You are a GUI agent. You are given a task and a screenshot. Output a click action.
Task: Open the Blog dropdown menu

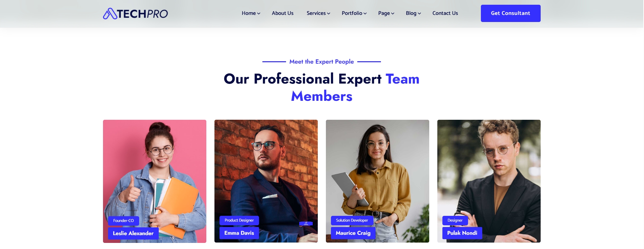413,13
